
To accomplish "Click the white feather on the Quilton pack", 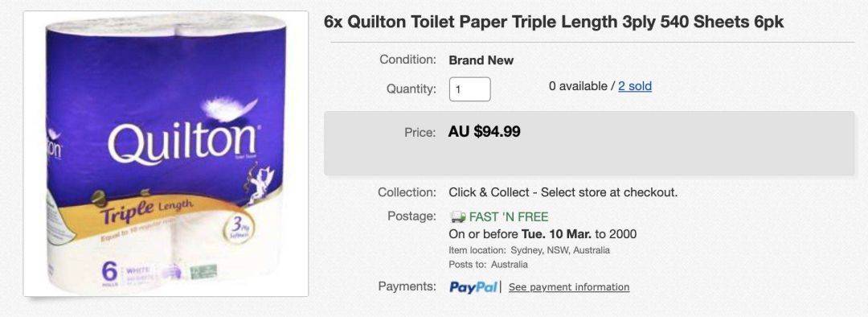I will (x=229, y=108).
